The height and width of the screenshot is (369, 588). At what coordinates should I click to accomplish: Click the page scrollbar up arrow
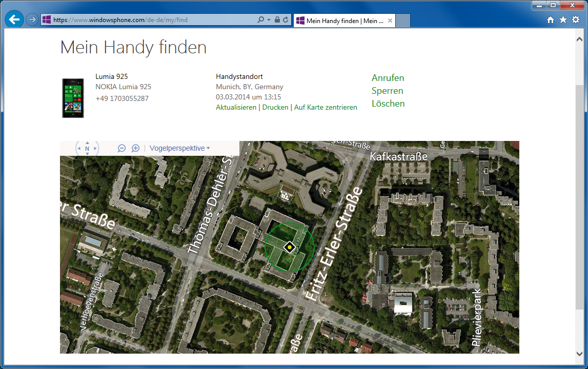click(579, 39)
